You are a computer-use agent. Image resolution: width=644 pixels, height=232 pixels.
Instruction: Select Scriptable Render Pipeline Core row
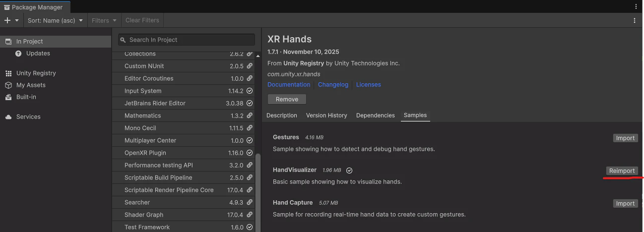(x=183, y=190)
